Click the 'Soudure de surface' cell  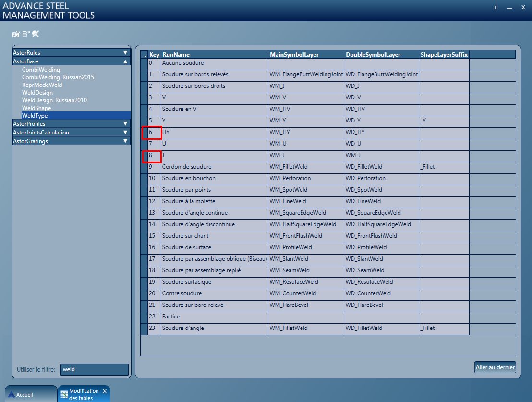215,248
